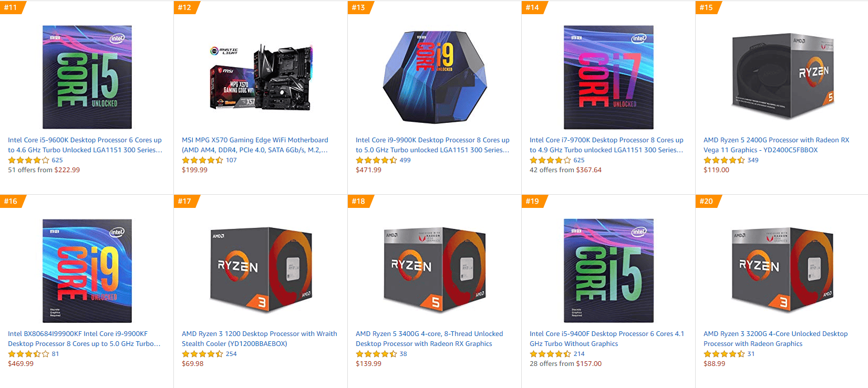Image resolution: width=868 pixels, height=388 pixels.
Task: Open the 499 reviews count for i9-9900K
Action: click(405, 160)
